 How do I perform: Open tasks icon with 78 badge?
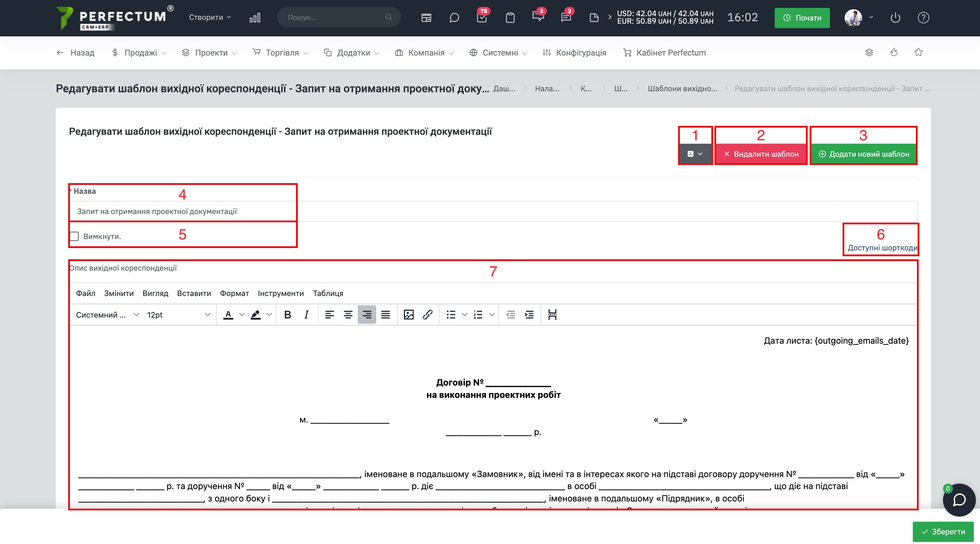click(x=482, y=17)
